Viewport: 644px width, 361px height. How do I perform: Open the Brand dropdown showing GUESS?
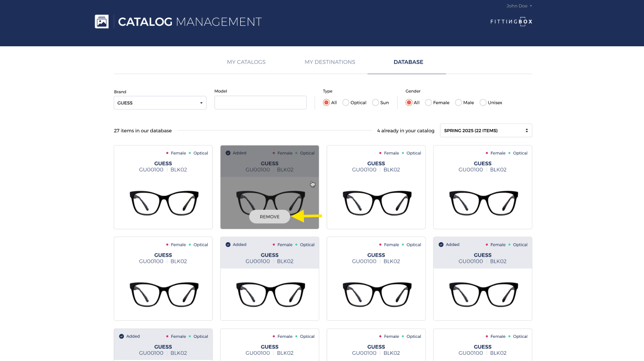coord(160,103)
